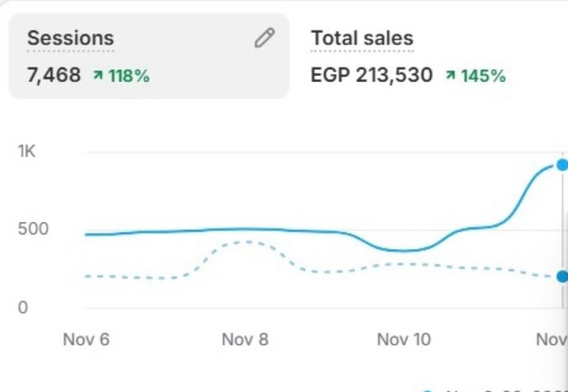The width and height of the screenshot is (568, 392).
Task: Click the Nov 6 point on the chart
Action: tap(87, 233)
